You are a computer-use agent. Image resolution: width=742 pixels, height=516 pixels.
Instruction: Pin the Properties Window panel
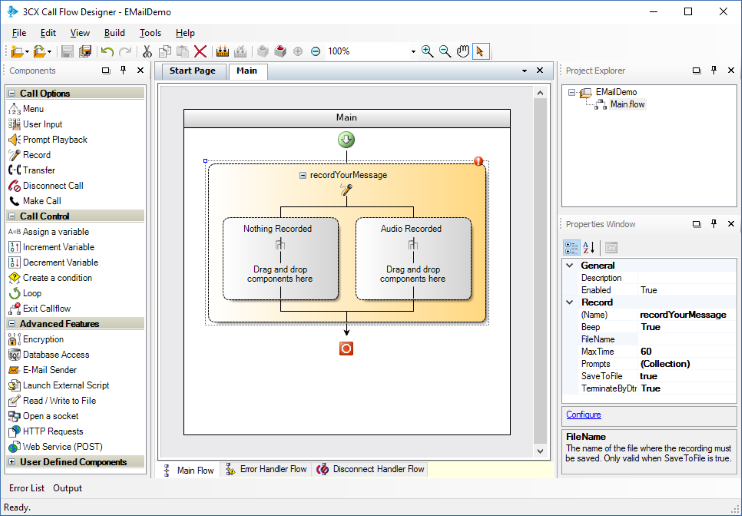click(x=714, y=223)
